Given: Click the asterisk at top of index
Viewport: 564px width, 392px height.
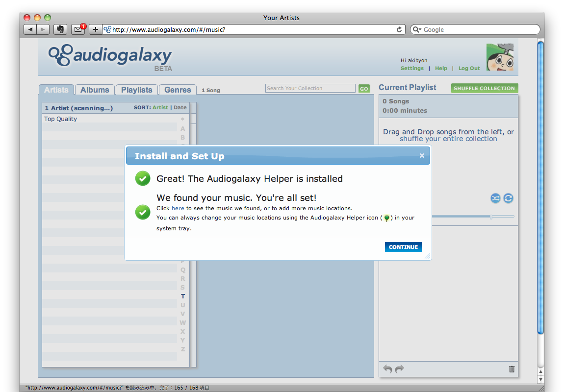Looking at the screenshot, I should [183, 119].
